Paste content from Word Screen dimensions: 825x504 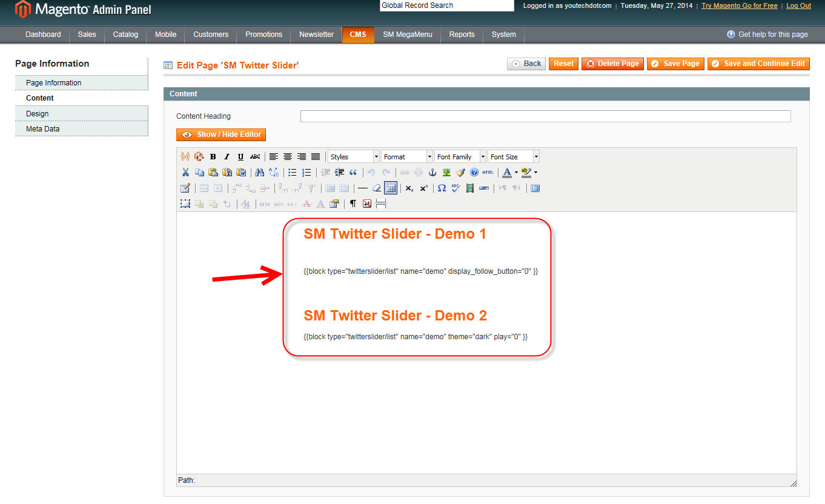(x=241, y=172)
